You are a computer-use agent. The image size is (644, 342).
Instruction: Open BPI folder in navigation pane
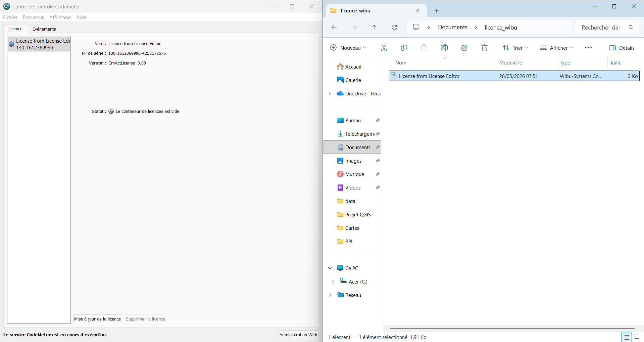[348, 241]
